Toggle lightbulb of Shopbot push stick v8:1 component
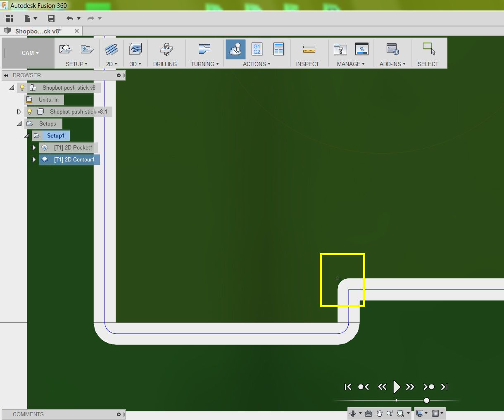The width and height of the screenshot is (504, 420). click(x=30, y=112)
